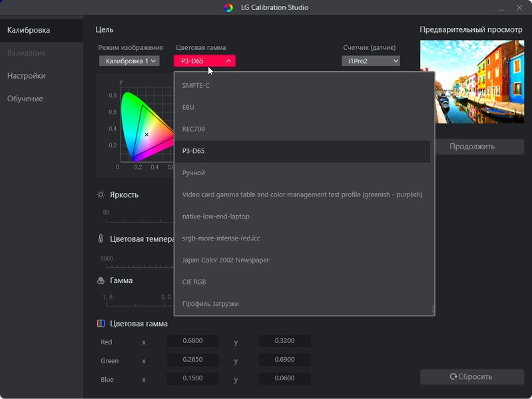
Task: Choose Japan Color 2002 Newspaper
Action: click(302, 260)
